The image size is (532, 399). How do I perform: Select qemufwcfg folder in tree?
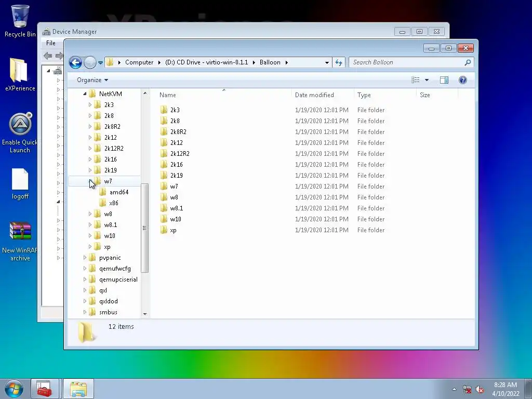[x=115, y=269]
